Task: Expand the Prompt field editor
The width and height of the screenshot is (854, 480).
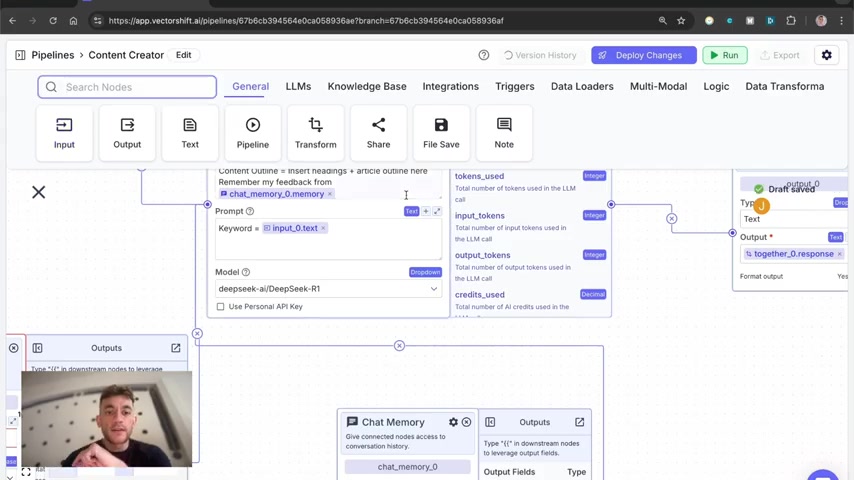Action: 437,211
